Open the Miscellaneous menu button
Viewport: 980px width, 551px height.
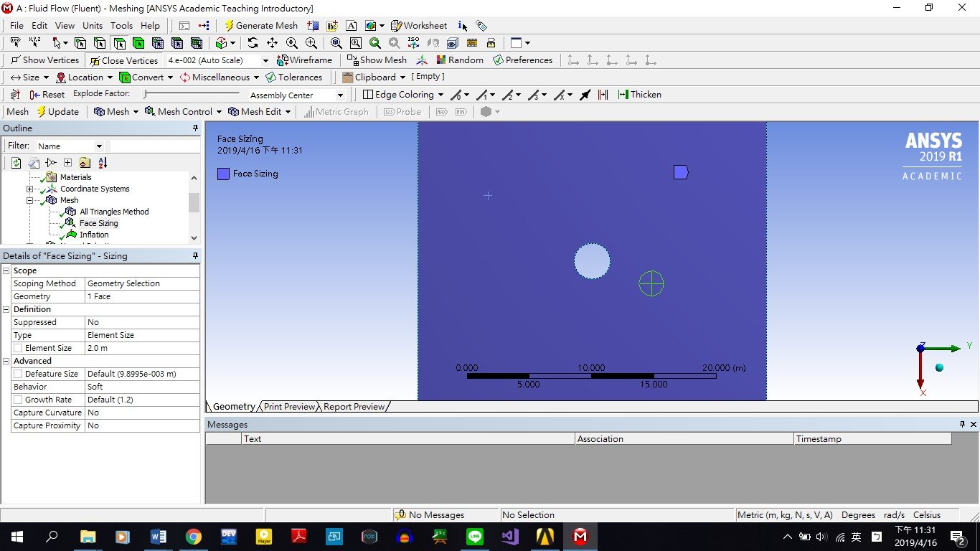tap(220, 77)
